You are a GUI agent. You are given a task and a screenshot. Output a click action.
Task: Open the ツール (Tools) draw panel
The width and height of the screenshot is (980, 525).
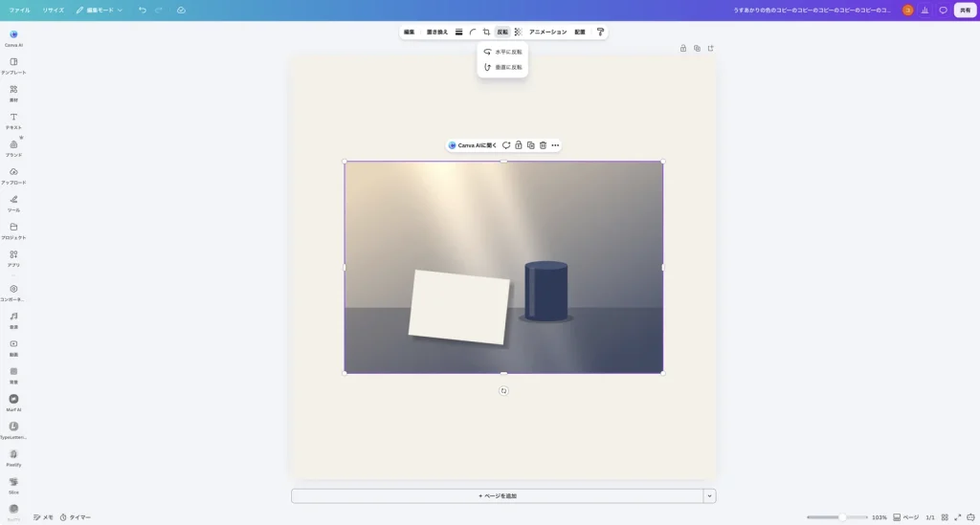13,203
